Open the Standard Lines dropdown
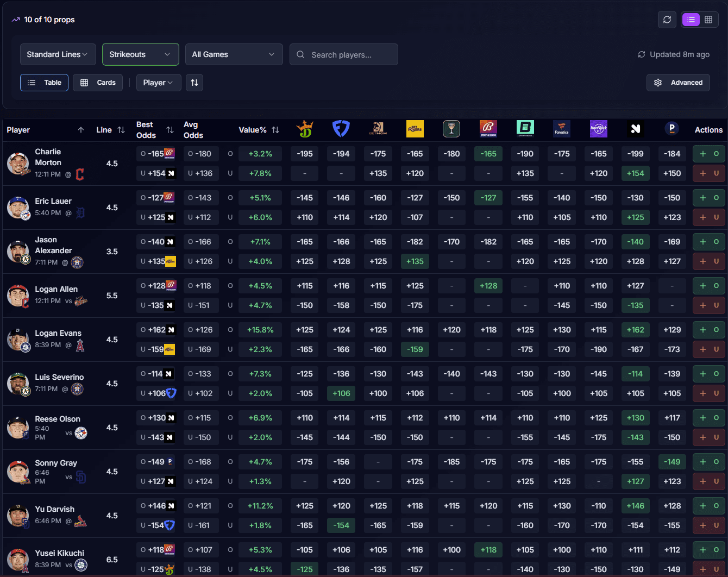The image size is (728, 577). tap(58, 54)
